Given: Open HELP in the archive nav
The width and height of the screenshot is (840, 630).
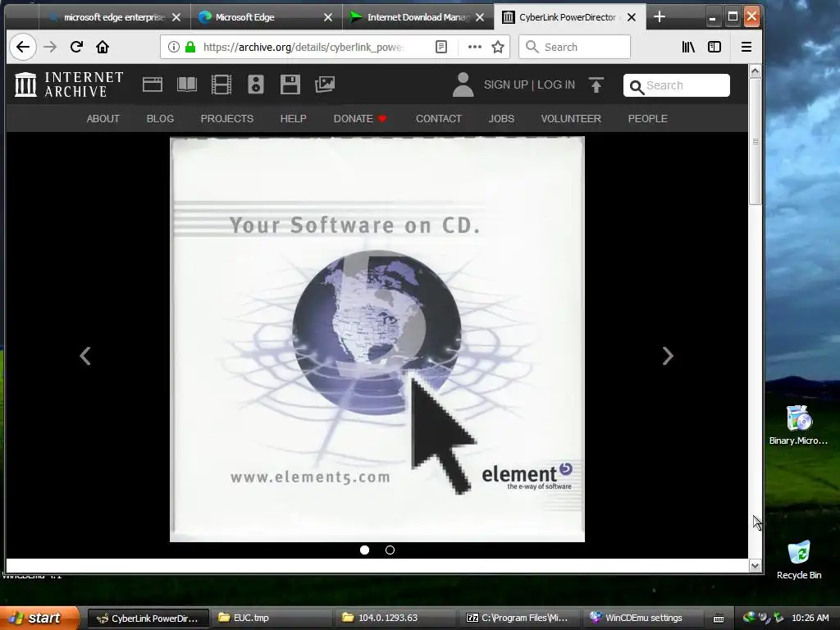Looking at the screenshot, I should pos(293,119).
